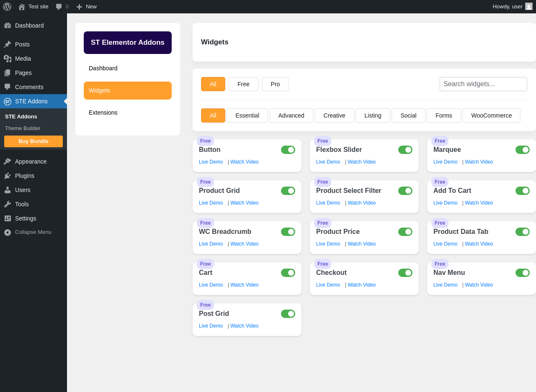The height and width of the screenshot is (392, 536).
Task: Click the Buy Bundle button
Action: pyautogui.click(x=33, y=141)
